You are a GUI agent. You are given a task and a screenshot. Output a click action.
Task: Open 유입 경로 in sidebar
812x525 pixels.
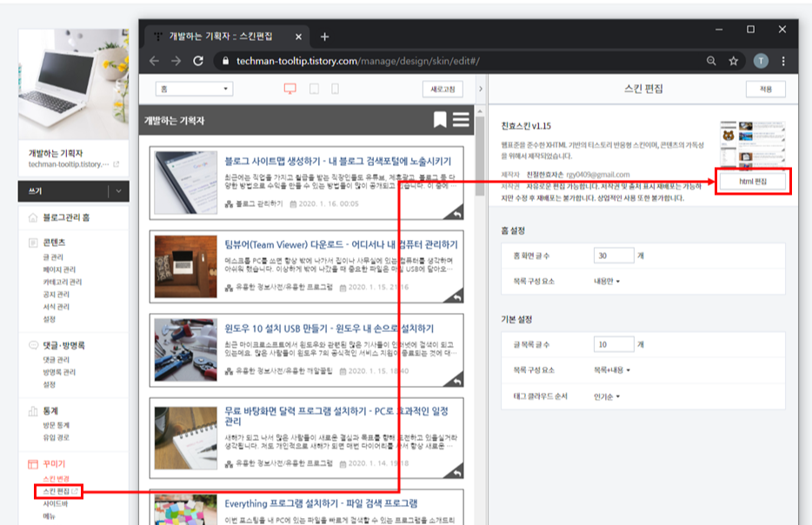click(x=56, y=437)
